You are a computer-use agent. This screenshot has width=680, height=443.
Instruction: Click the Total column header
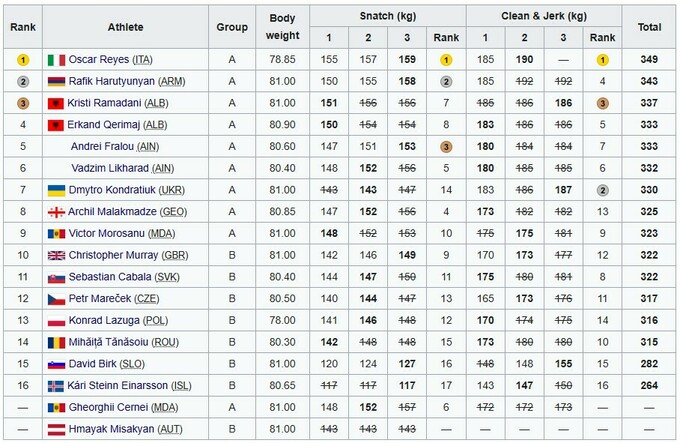(650, 27)
